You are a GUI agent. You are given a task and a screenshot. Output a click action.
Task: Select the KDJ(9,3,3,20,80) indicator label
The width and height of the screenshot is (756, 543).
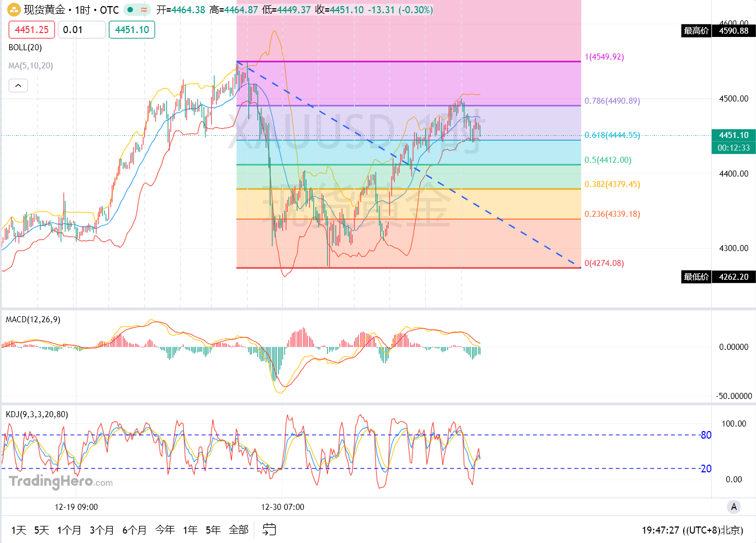pos(37,414)
